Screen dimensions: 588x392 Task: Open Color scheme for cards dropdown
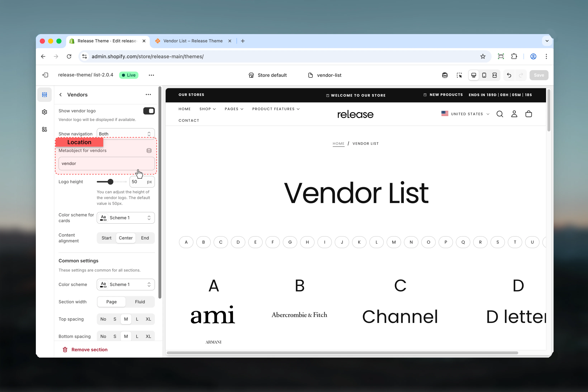click(x=126, y=218)
